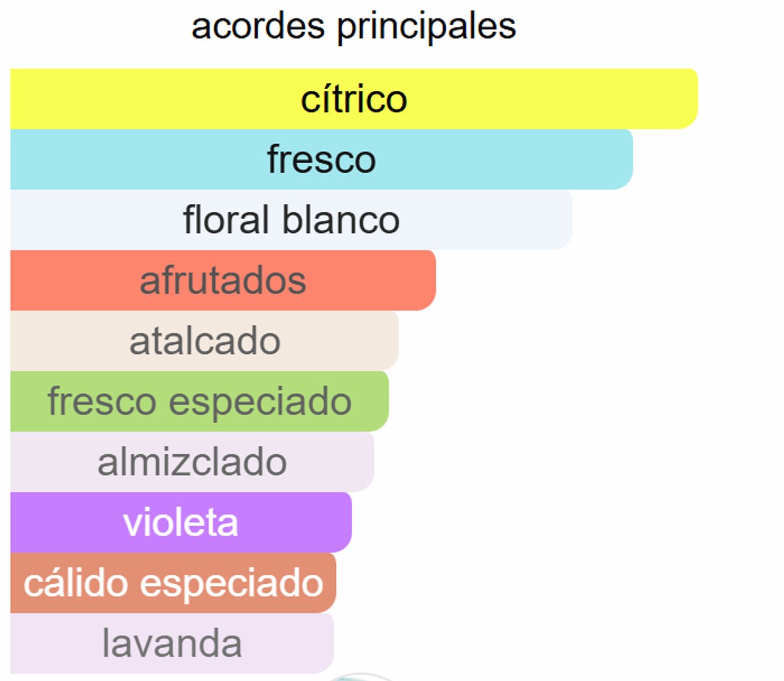Image resolution: width=784 pixels, height=681 pixels.
Task: Select the afrutados accord bar
Action: (223, 280)
